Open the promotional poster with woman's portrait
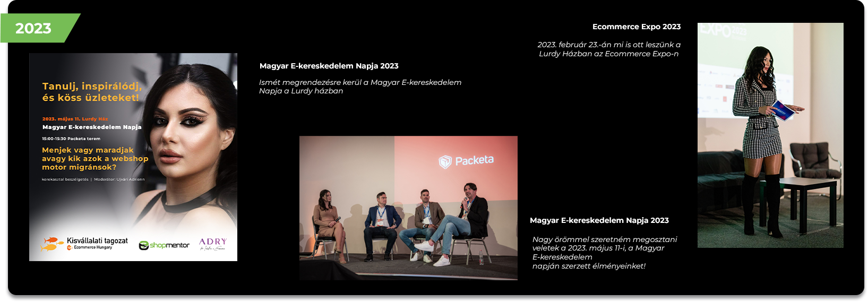 pyautogui.click(x=133, y=157)
